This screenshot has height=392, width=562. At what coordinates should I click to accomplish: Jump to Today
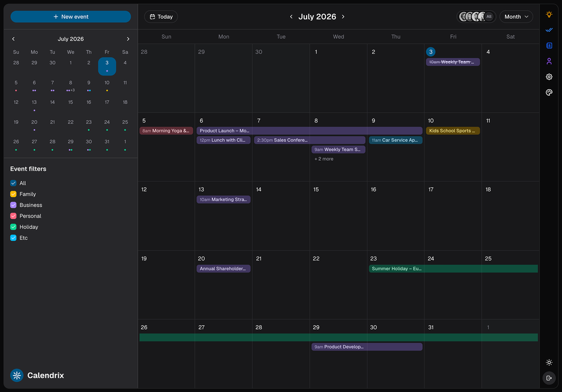click(161, 16)
